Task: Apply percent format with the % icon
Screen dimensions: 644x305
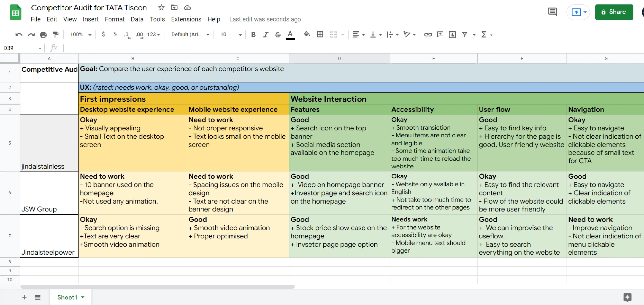Action: pos(115,34)
